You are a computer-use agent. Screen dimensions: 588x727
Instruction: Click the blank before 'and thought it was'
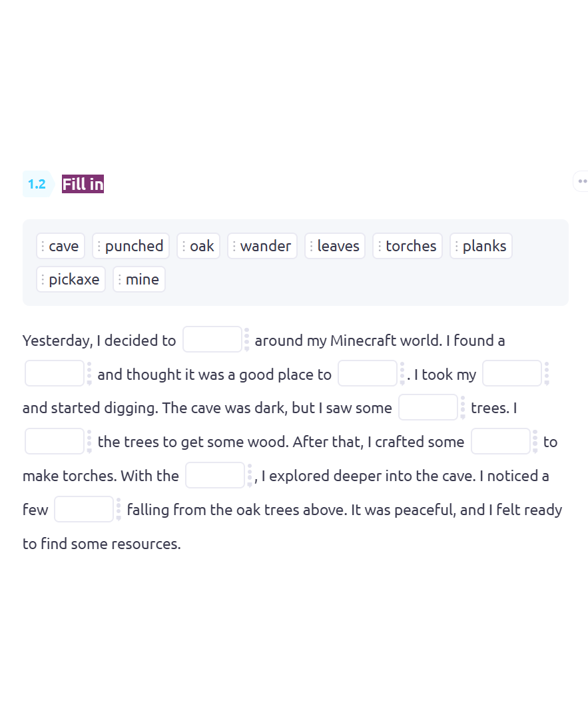tap(55, 373)
